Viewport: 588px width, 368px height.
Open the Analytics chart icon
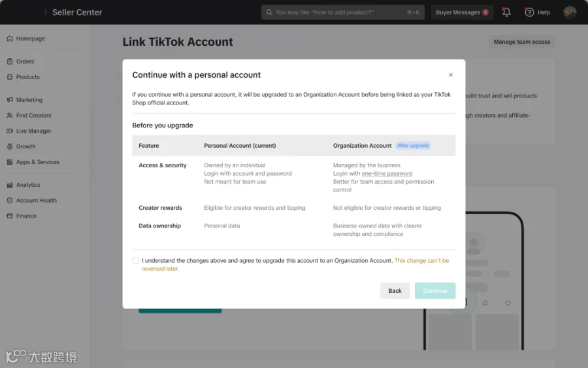tap(10, 184)
